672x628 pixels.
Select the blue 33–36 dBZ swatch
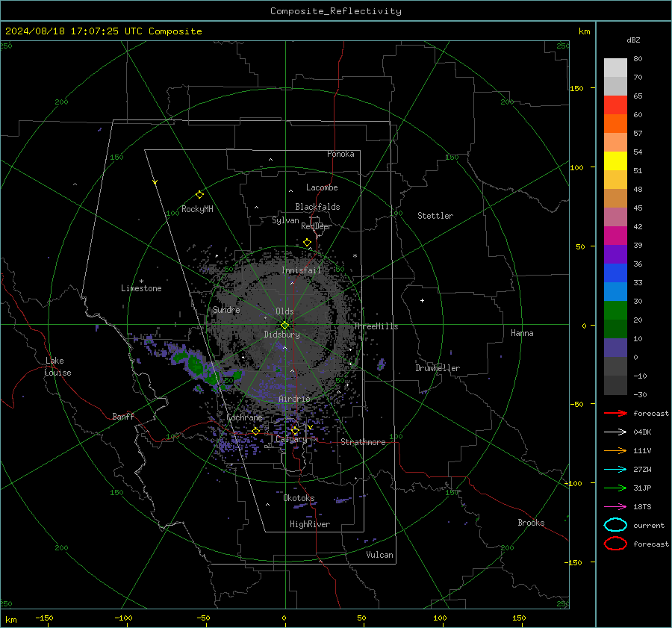click(x=615, y=273)
